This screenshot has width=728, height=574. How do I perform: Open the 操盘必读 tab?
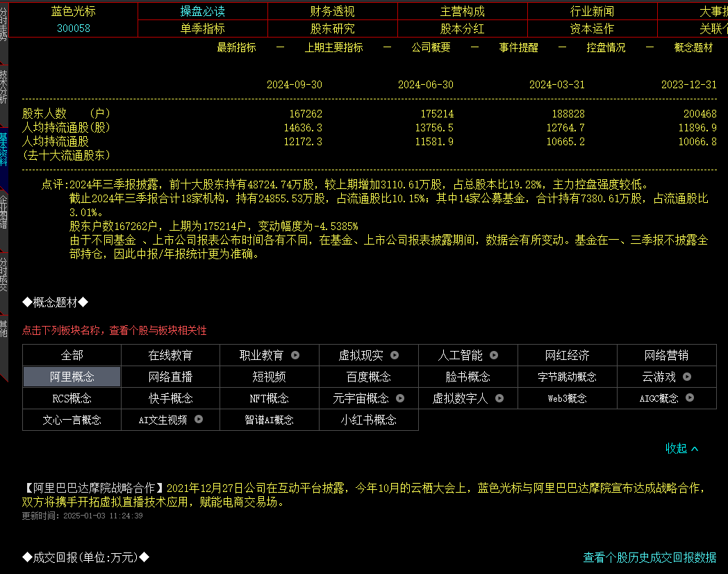202,11
